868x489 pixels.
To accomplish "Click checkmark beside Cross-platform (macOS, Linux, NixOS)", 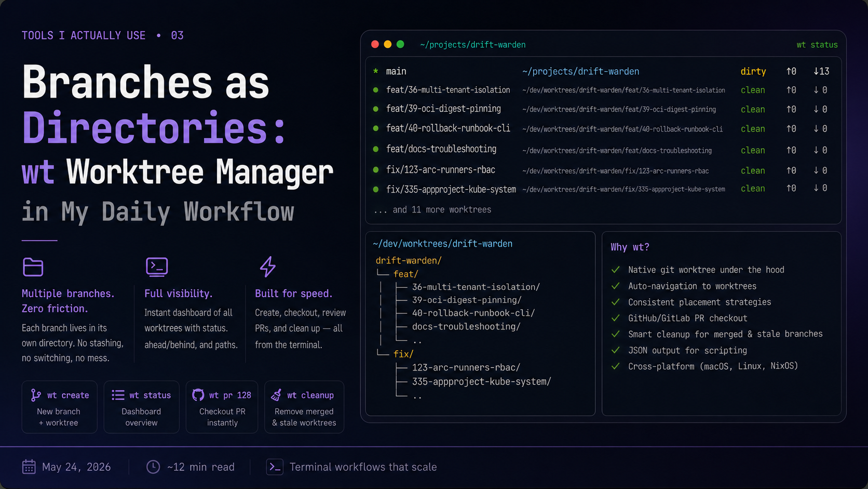I will (616, 366).
